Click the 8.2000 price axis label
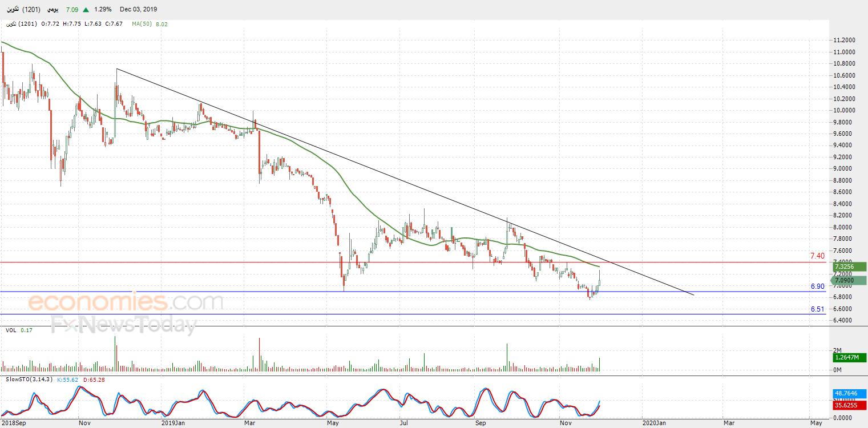The height and width of the screenshot is (428, 868). [x=843, y=216]
